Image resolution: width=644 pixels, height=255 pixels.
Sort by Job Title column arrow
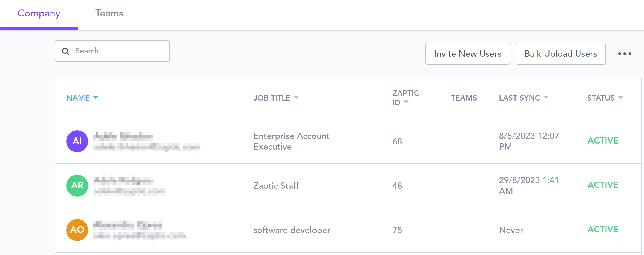[296, 98]
